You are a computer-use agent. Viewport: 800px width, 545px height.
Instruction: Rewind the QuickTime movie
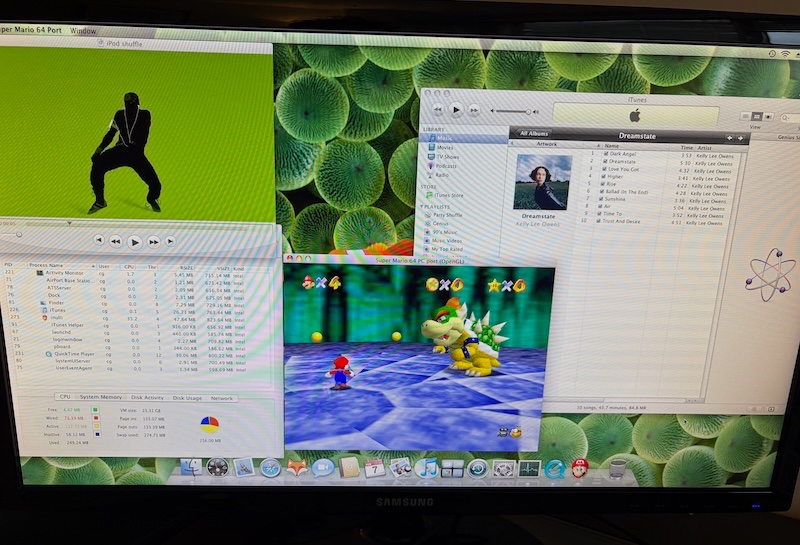tap(116, 241)
